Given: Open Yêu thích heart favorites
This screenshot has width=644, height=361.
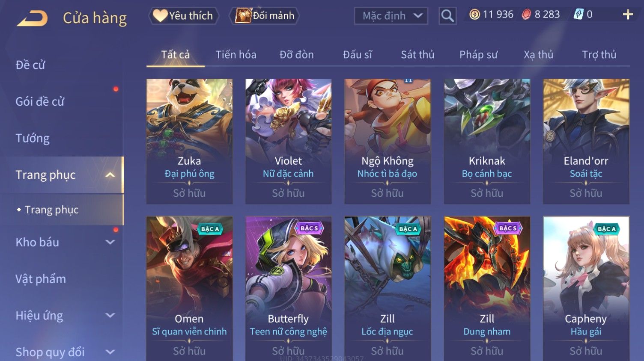Looking at the screenshot, I should click(183, 16).
